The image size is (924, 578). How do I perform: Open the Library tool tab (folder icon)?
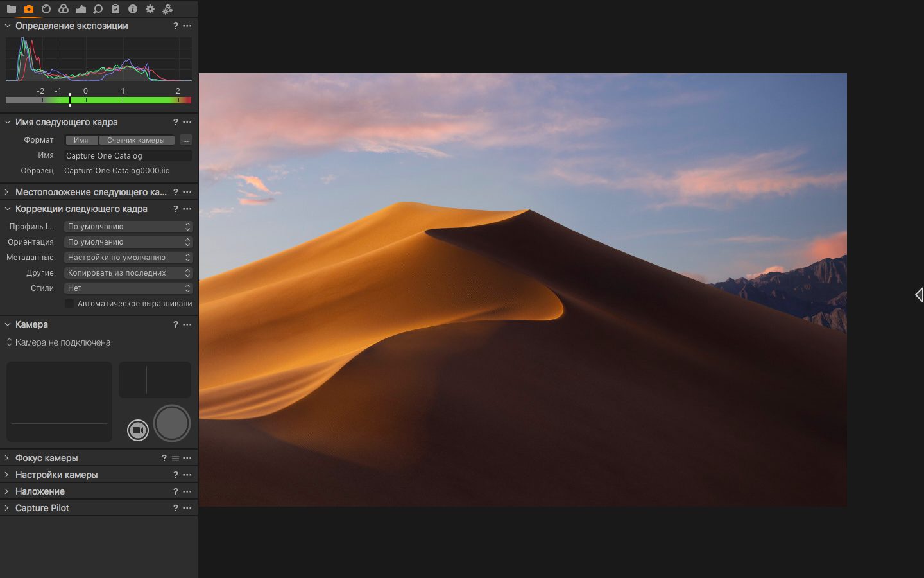(x=12, y=9)
